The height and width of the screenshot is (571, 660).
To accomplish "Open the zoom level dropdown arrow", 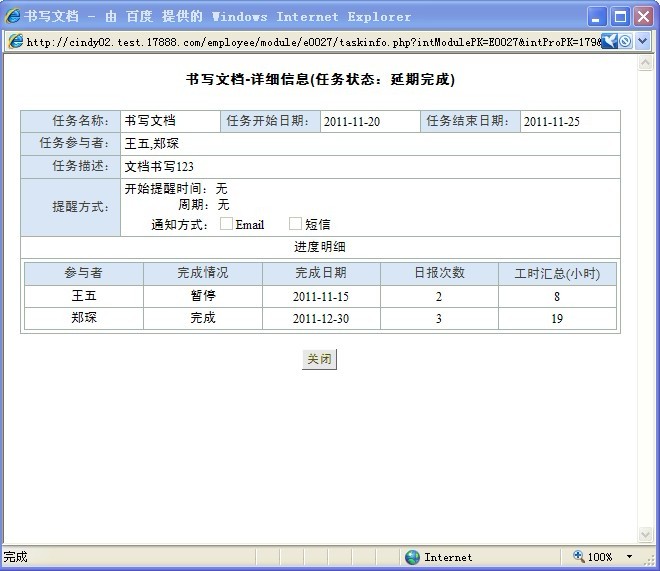I will [629, 557].
